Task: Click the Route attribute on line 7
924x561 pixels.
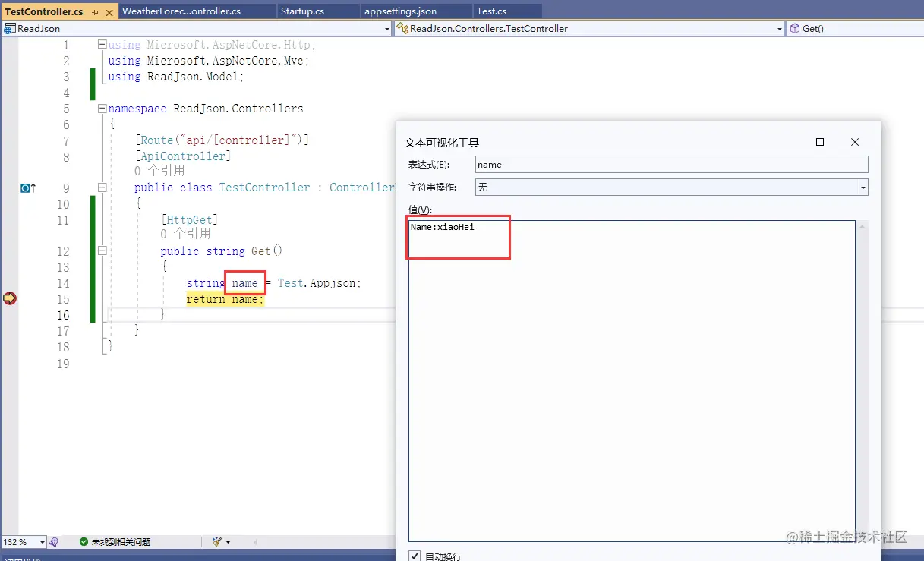Action: click(x=222, y=140)
